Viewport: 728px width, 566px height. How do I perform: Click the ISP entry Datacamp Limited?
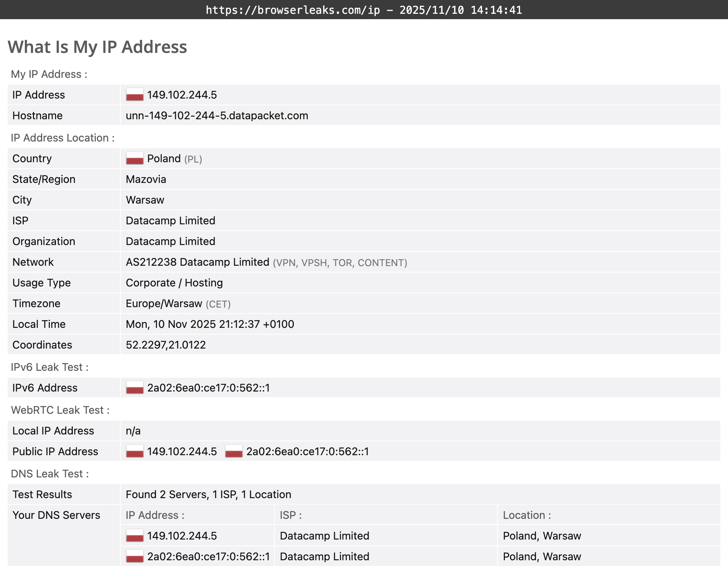[170, 220]
